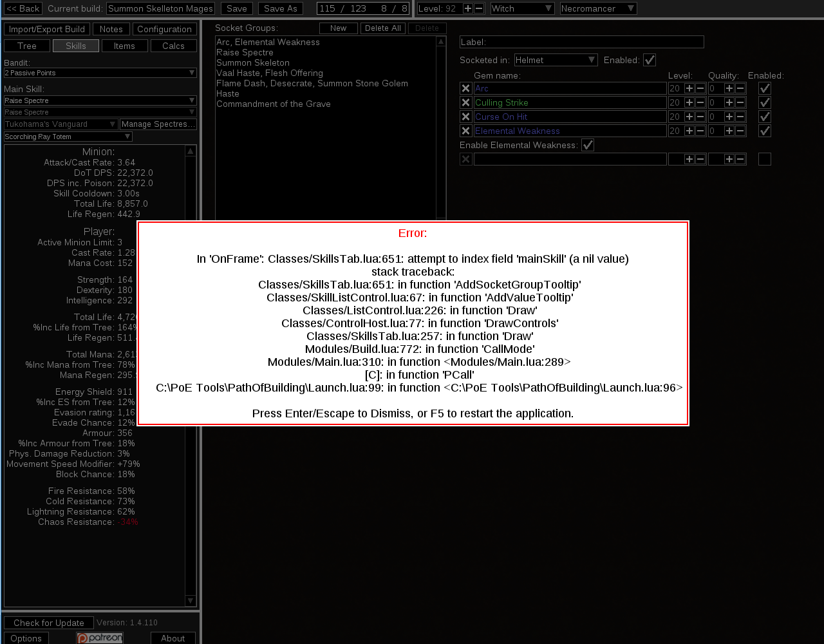Open the Patreon page via its logo
Screen dimensions: 824x644
(99, 638)
